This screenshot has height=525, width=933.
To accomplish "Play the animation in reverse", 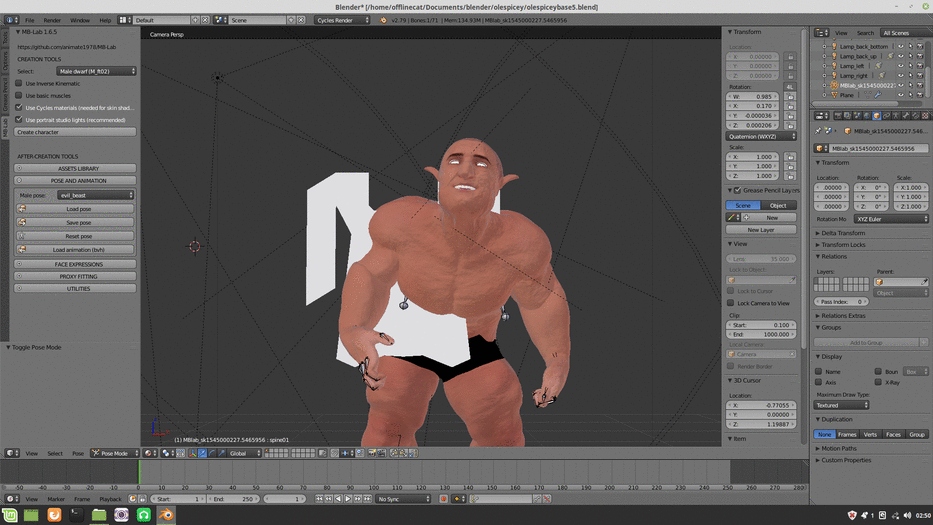I will [x=338, y=499].
